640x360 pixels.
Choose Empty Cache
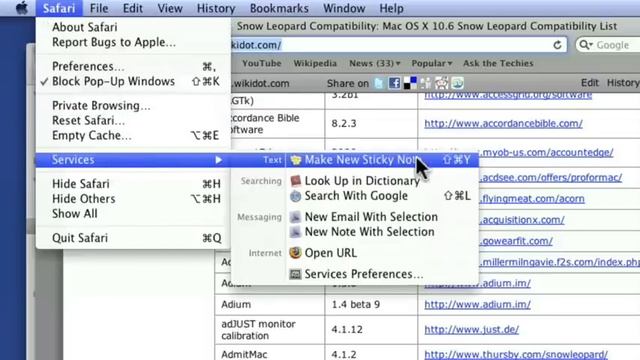click(x=133, y=136)
